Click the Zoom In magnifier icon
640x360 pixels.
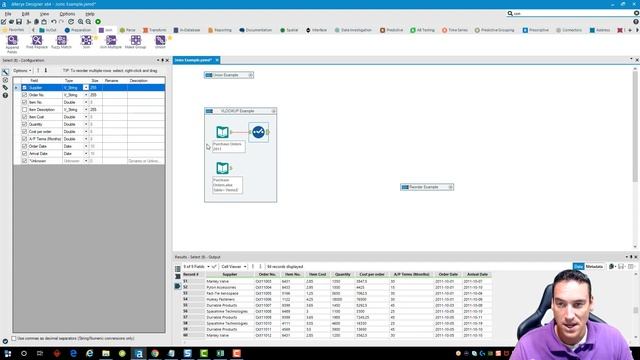click(80, 22)
